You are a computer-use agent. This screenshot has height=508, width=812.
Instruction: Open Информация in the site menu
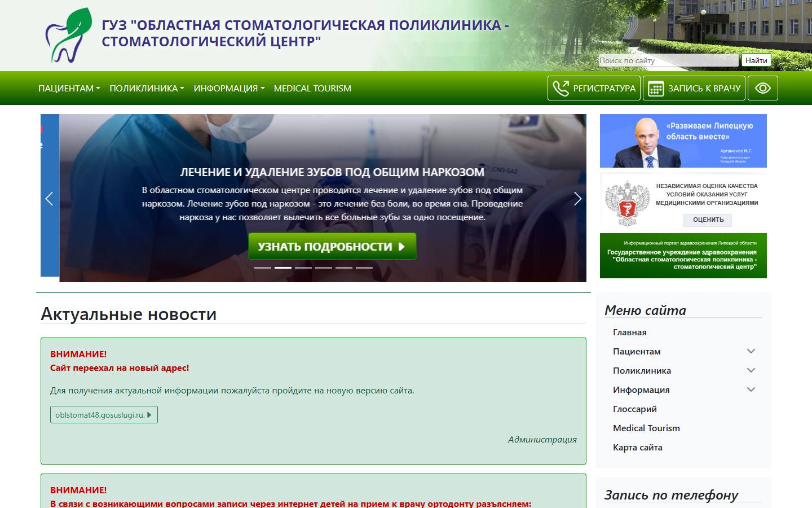(x=641, y=389)
